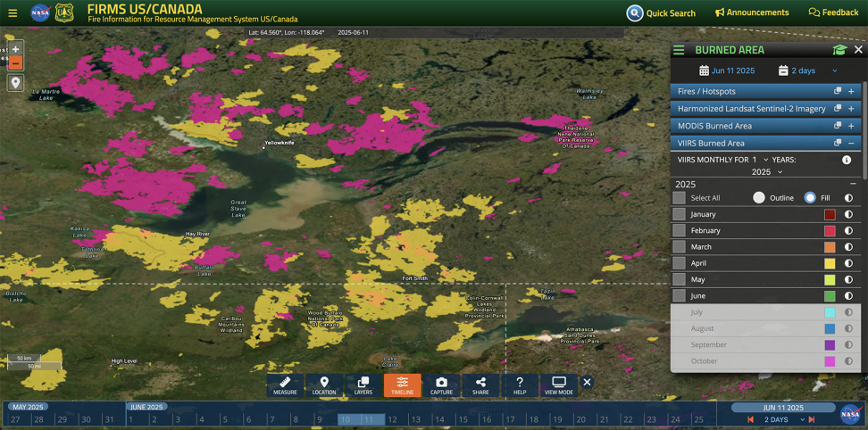Check the April checkbox

(680, 263)
